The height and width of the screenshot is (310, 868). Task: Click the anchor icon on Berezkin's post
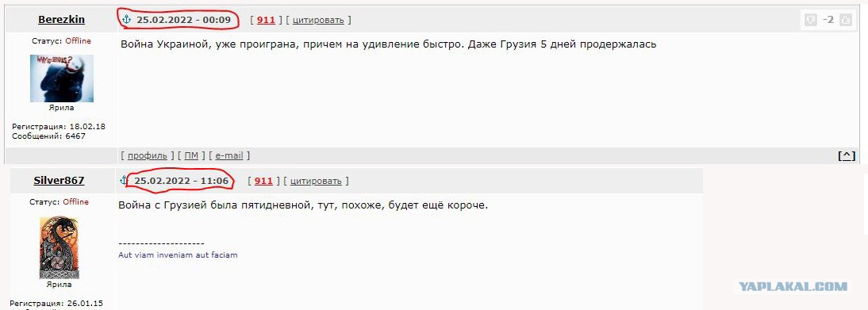coord(126,20)
